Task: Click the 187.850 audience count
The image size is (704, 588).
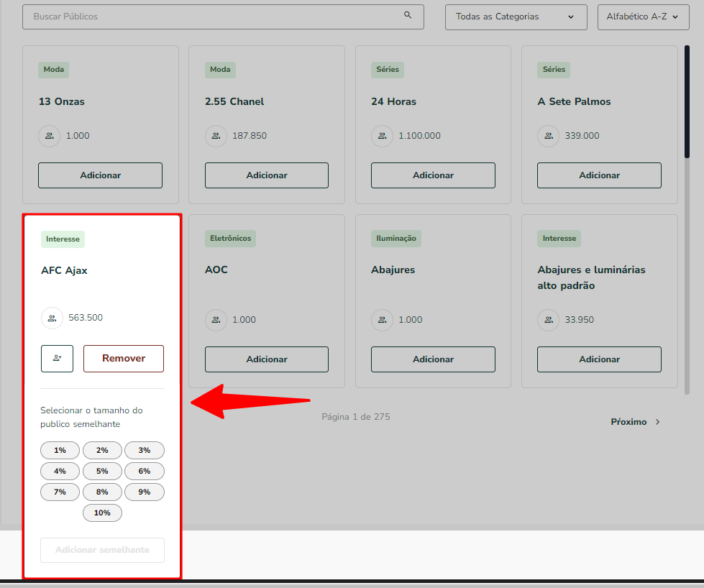Action: click(x=250, y=136)
